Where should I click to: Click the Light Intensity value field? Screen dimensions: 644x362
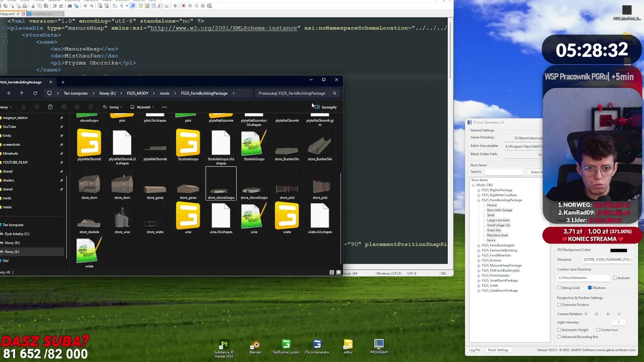(618, 322)
